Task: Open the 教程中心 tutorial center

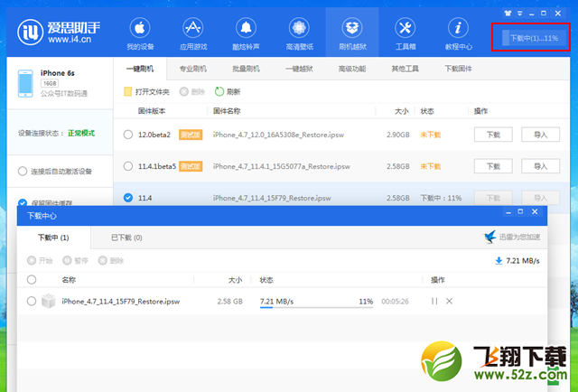Action: pyautogui.click(x=458, y=34)
